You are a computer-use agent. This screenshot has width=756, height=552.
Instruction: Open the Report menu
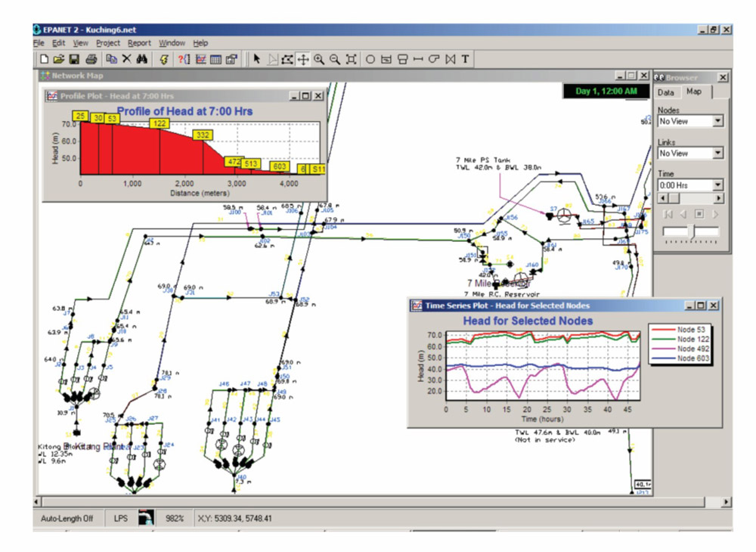pos(139,43)
